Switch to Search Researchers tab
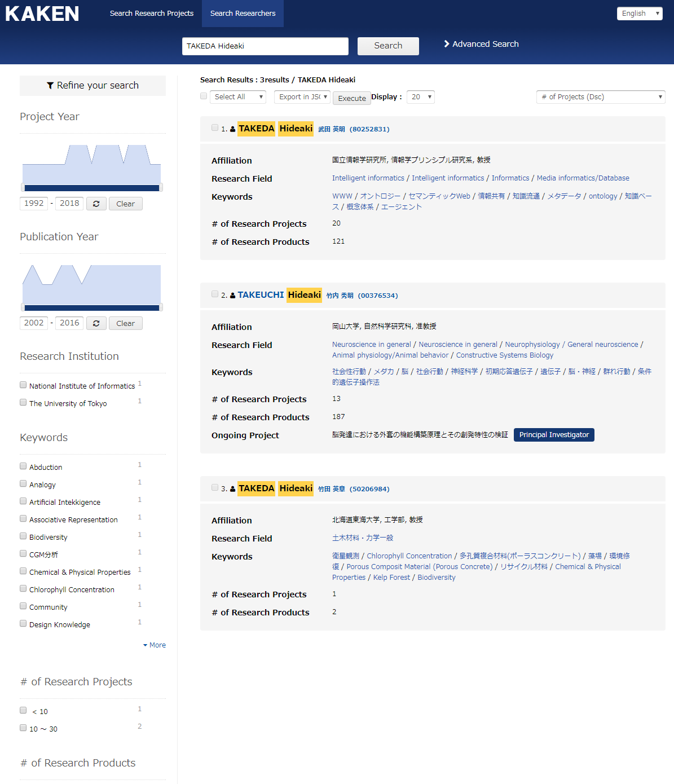This screenshot has width=674, height=784. tap(243, 14)
